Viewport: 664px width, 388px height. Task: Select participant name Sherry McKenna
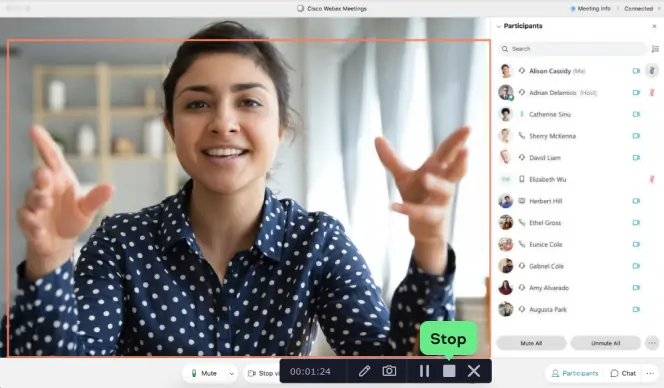pos(552,136)
